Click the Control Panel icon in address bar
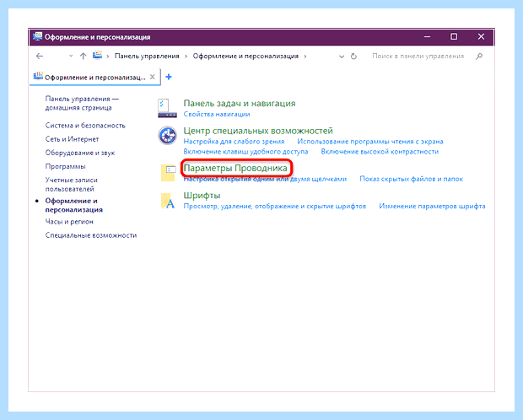This screenshot has height=420, width=523. coord(97,56)
